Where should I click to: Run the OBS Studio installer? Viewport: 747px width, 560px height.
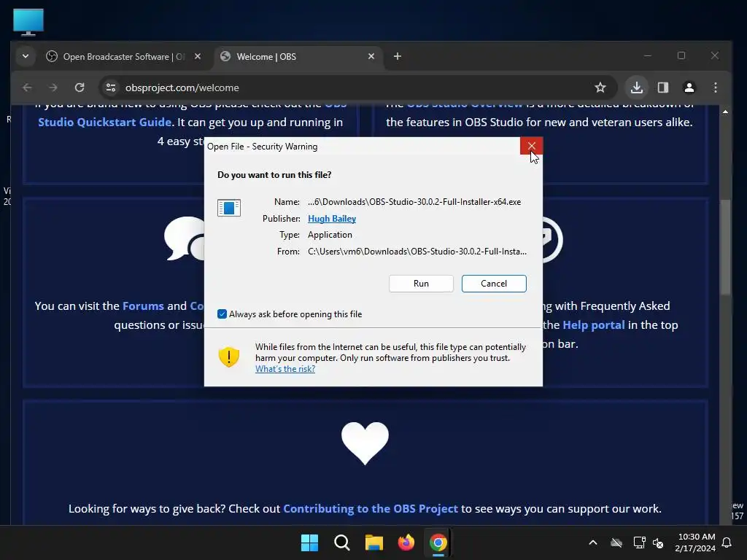click(x=421, y=284)
